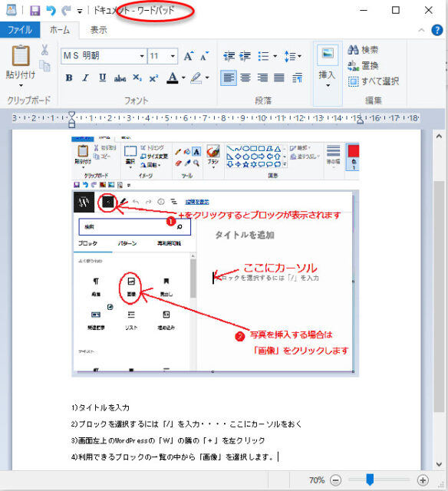The height and width of the screenshot is (491, 448).
Task: Click the 貼り付け paste clipboard icon
Action: tap(21, 56)
